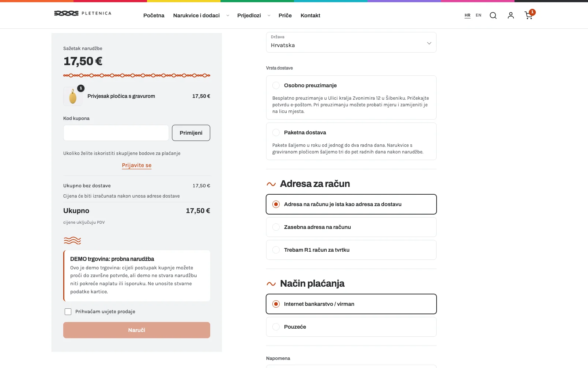
Task: Click the Pletenica logo
Action: point(83,13)
